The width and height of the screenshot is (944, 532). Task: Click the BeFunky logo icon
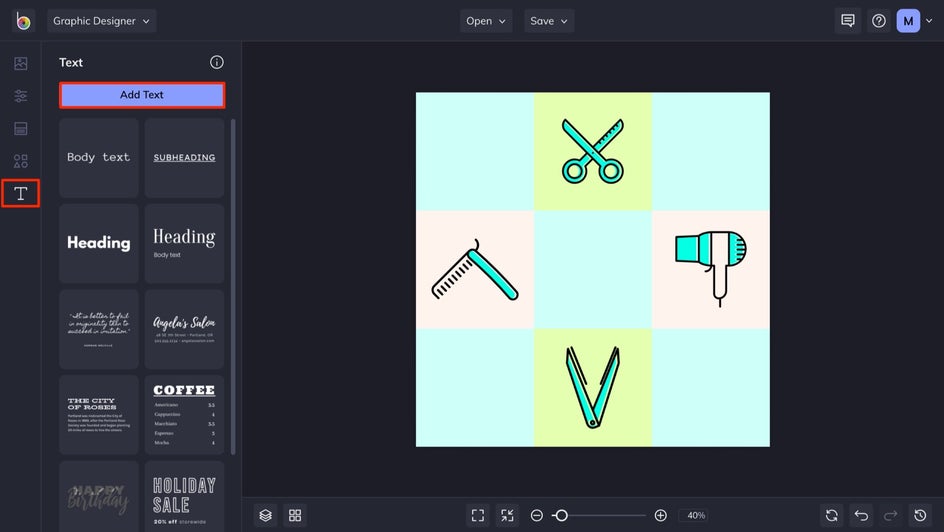pyautogui.click(x=23, y=21)
